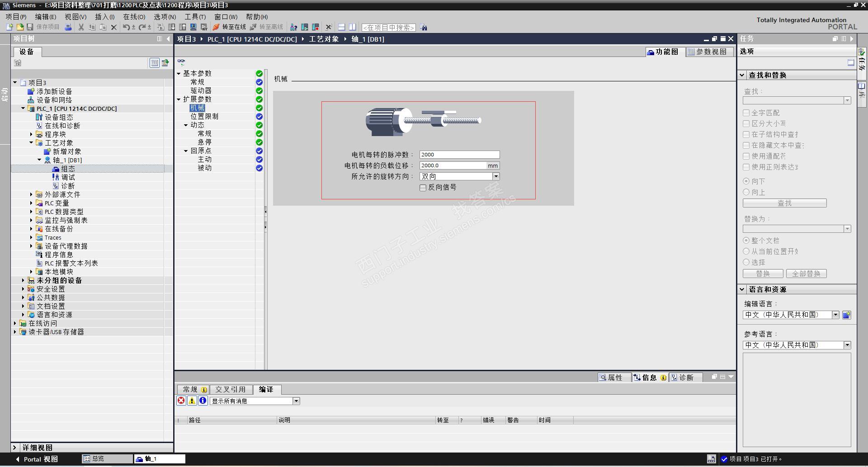Click the Split editor vertically icon
The image size is (868, 467).
[x=353, y=27]
